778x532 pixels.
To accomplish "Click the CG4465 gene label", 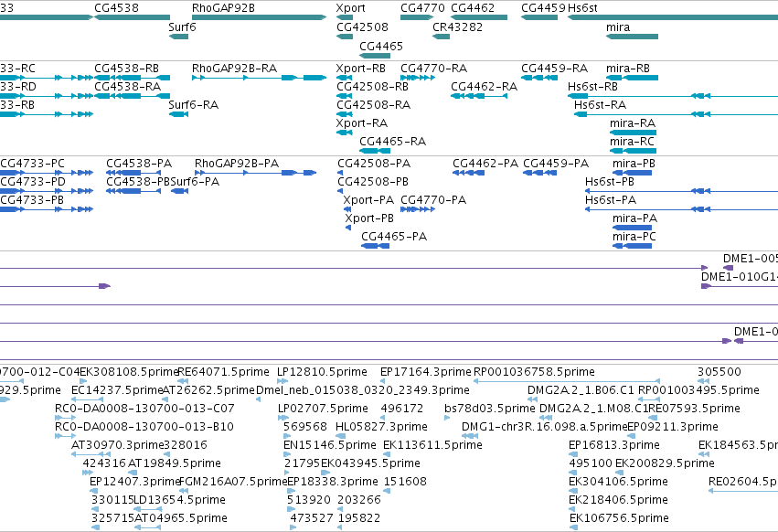I will pos(381,46).
